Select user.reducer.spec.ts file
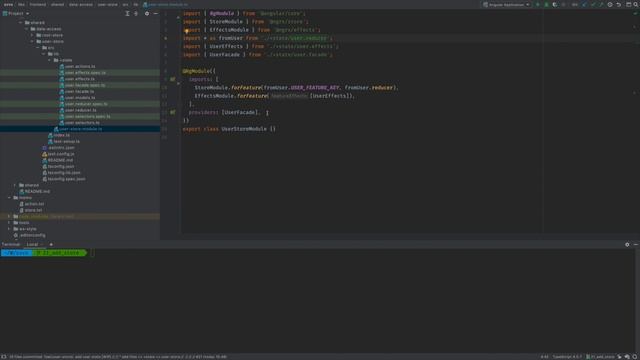 [83, 104]
